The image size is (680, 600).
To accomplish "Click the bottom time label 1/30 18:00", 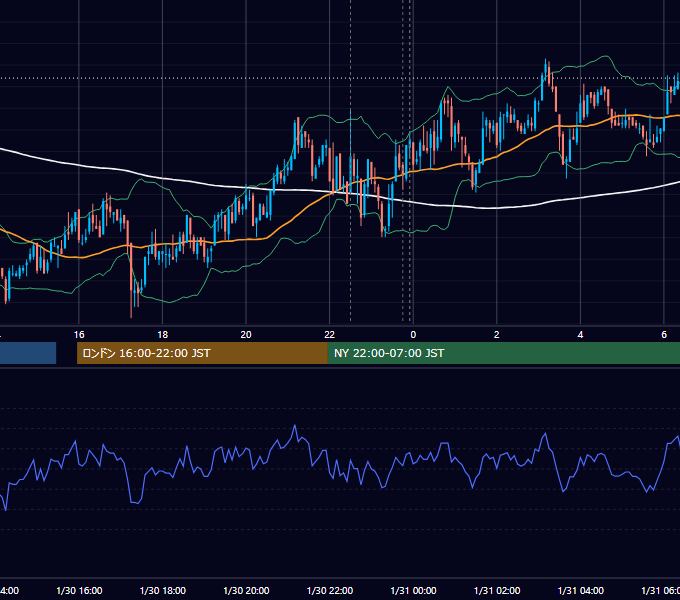I will pos(163,590).
